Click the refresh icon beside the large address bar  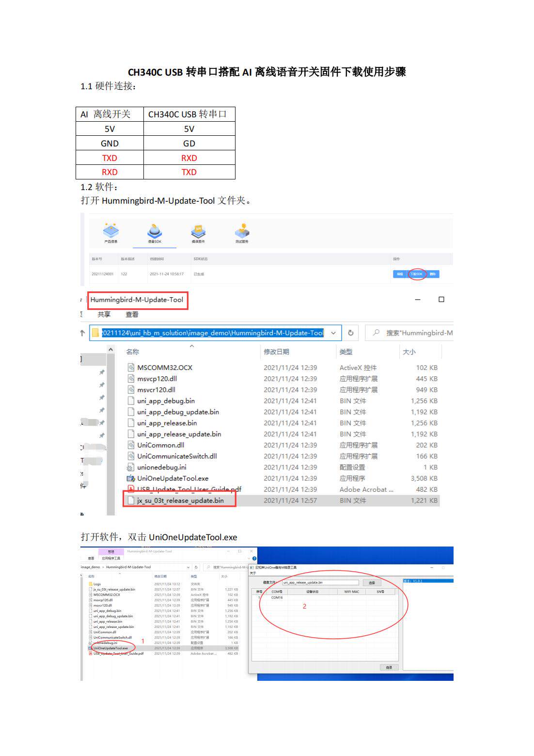[350, 333]
